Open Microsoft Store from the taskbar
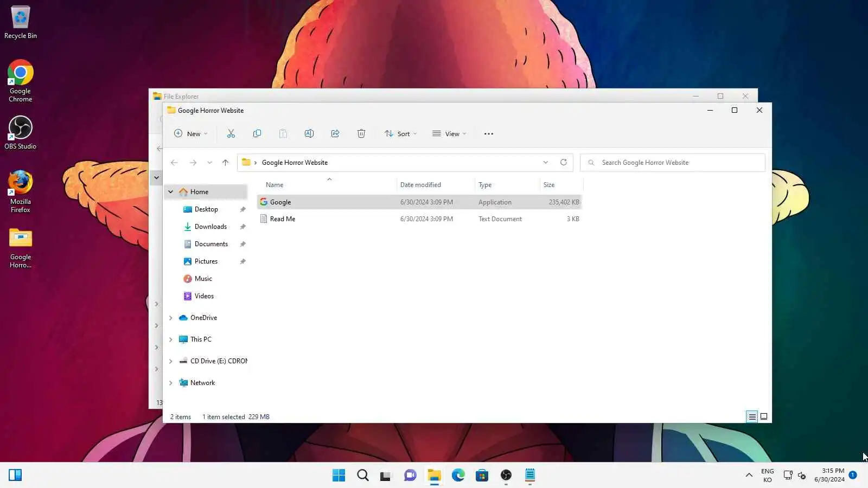The height and width of the screenshot is (488, 868). (x=482, y=476)
